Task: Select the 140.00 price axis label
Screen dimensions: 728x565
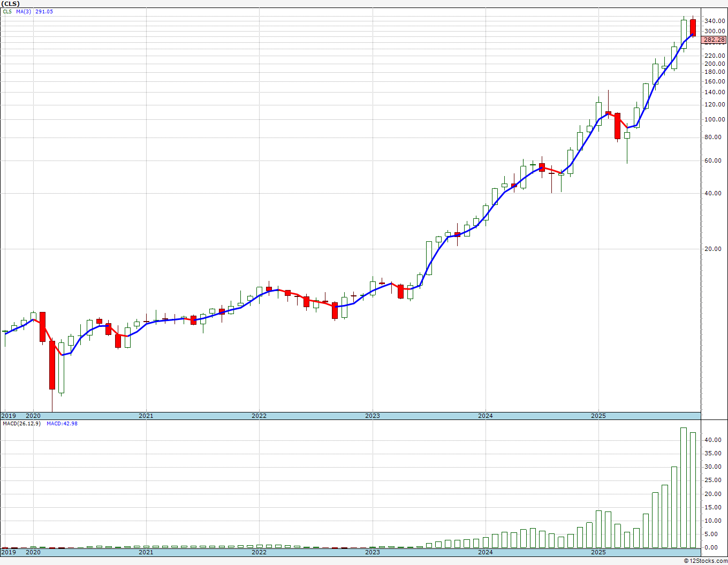Action: [715, 93]
